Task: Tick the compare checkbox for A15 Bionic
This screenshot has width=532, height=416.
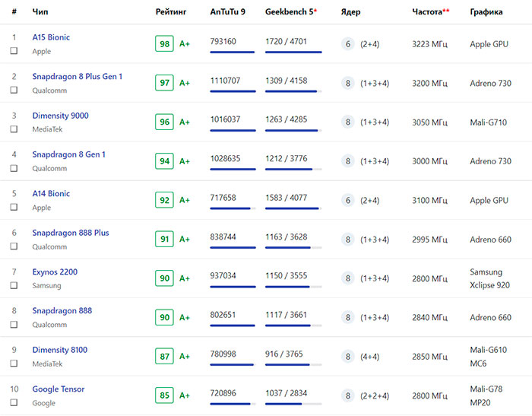Action: pos(14,51)
